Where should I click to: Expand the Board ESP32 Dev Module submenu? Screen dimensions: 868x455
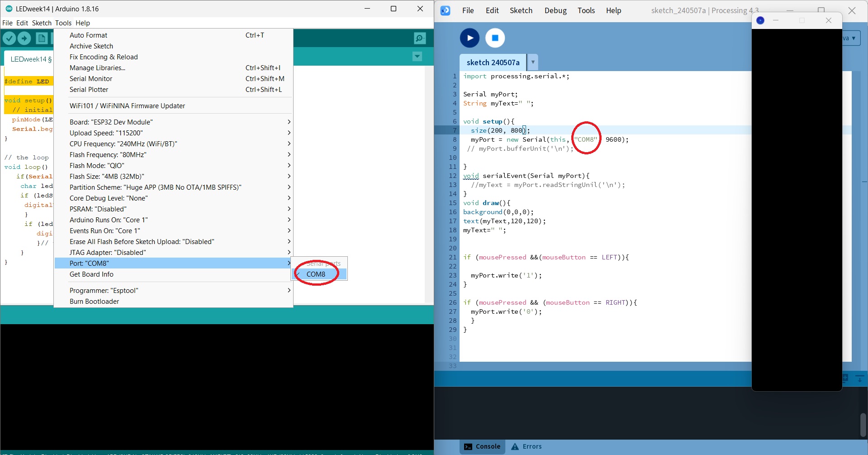coord(174,122)
